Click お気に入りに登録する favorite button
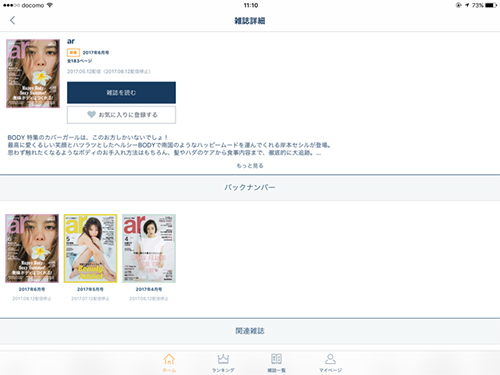500x375 pixels. (121, 115)
